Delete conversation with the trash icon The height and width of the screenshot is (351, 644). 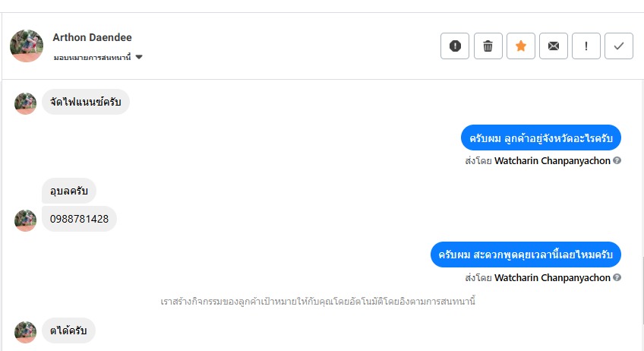[488, 46]
